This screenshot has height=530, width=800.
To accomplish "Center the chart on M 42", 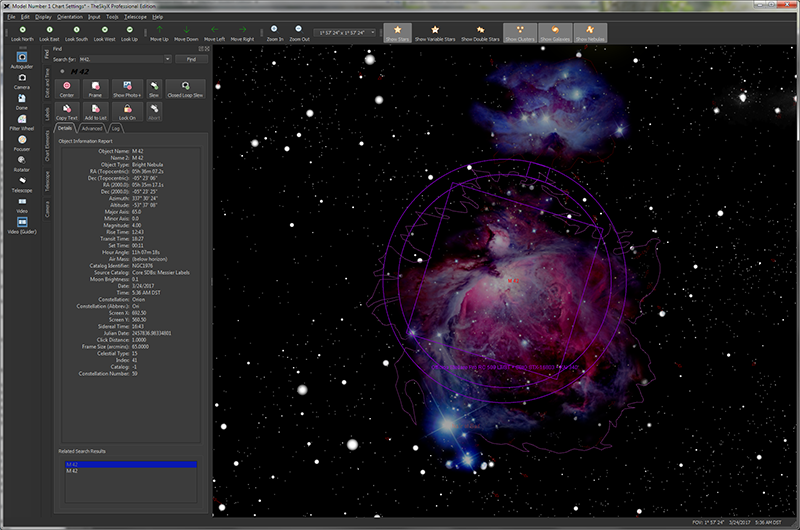I will click(67, 89).
